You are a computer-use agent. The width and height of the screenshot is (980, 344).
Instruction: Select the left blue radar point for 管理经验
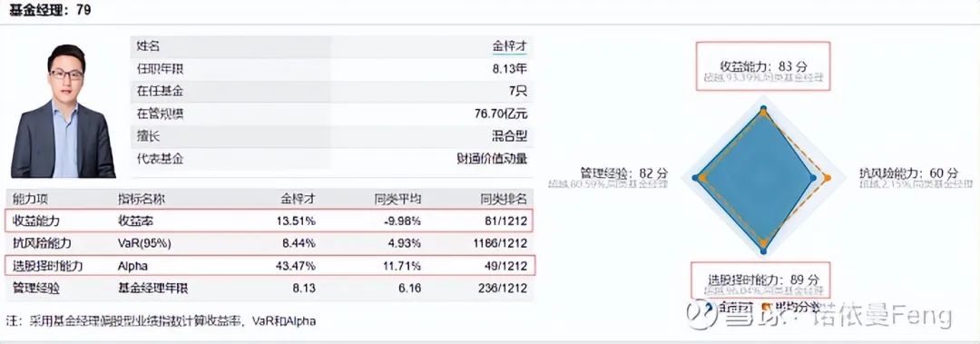[695, 178]
